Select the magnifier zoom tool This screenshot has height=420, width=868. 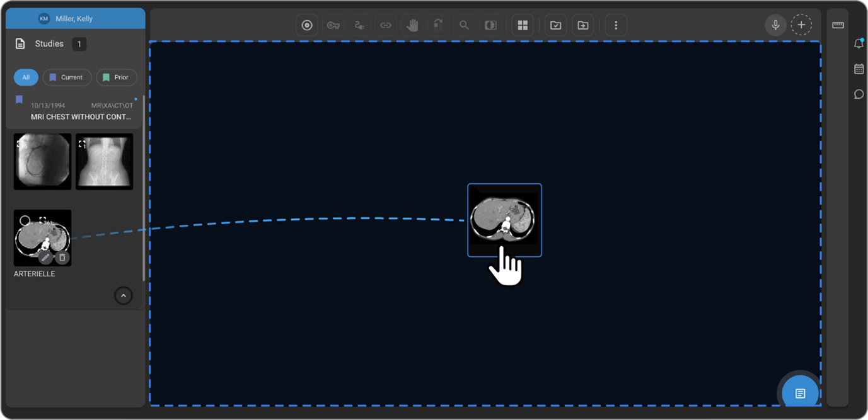(x=464, y=25)
